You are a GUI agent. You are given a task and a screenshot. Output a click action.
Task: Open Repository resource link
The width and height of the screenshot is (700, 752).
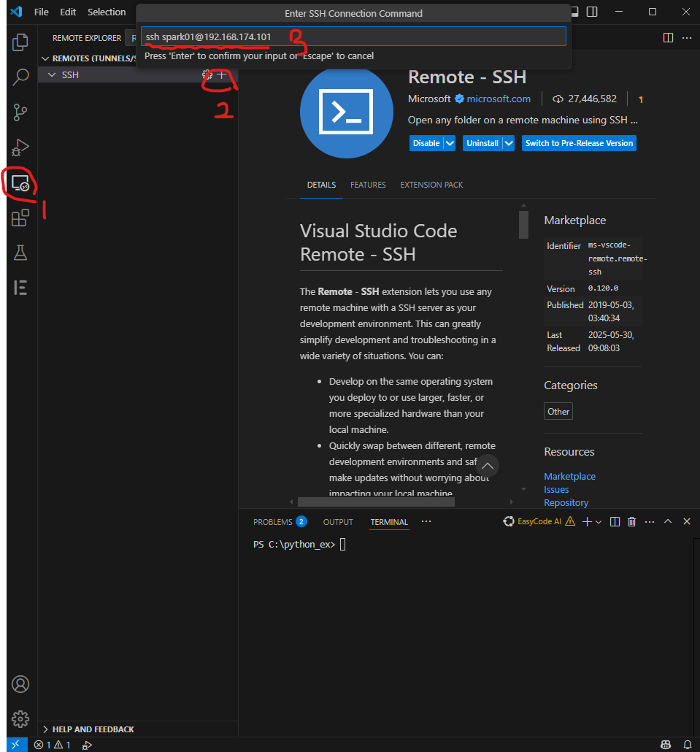click(566, 502)
